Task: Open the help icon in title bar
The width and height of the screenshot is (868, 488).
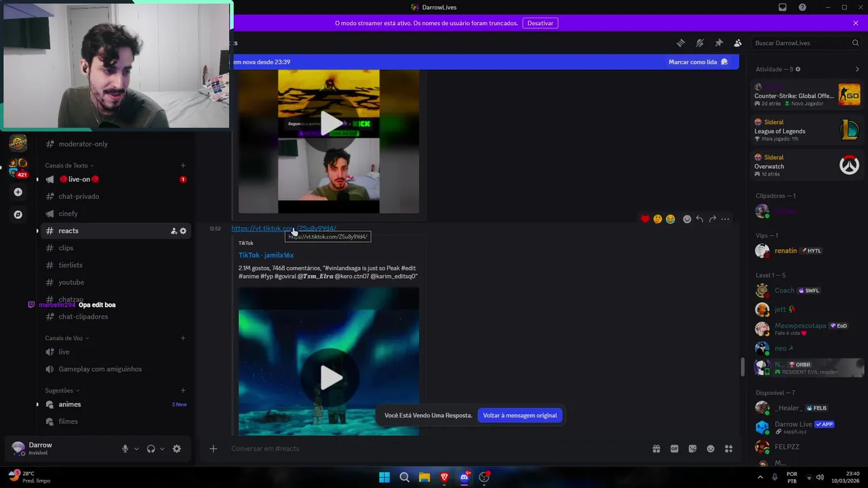Action: click(802, 7)
